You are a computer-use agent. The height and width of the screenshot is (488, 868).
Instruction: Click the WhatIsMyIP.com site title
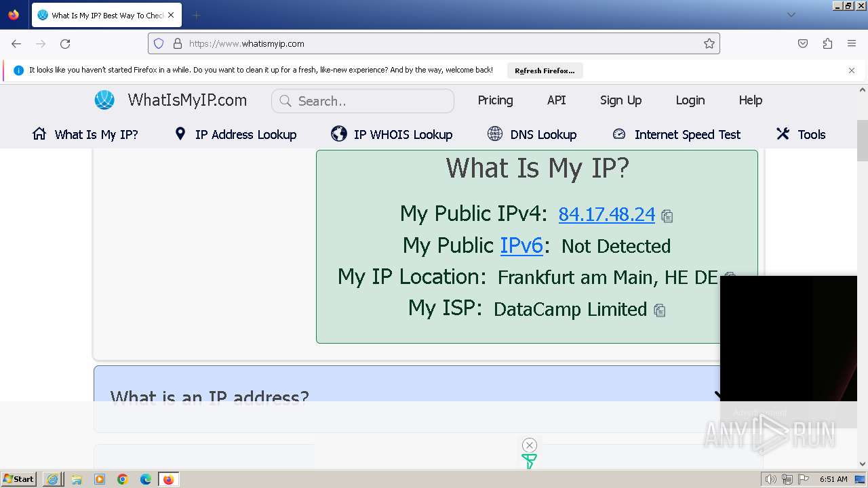pos(187,100)
